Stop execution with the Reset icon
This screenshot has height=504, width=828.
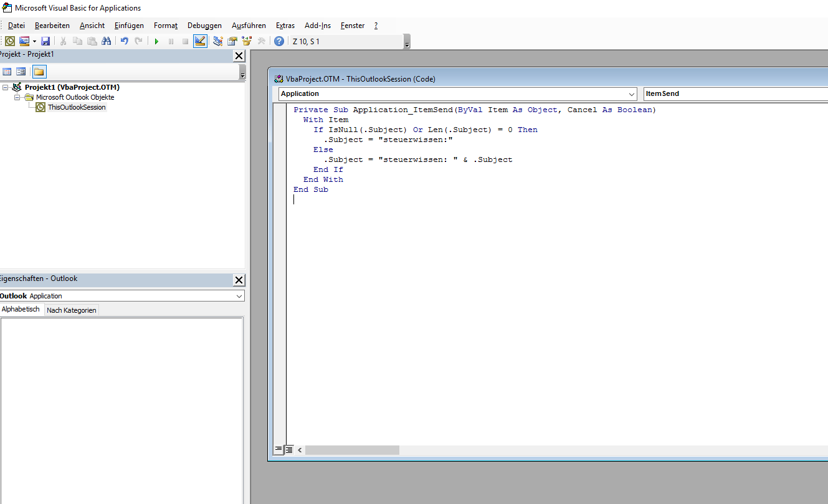(185, 41)
